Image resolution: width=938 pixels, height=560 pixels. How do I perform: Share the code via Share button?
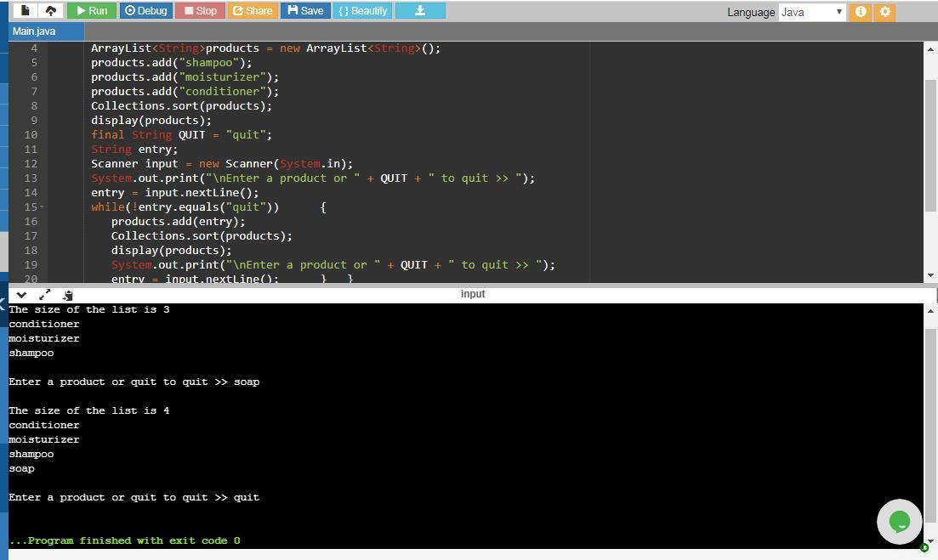(x=253, y=11)
